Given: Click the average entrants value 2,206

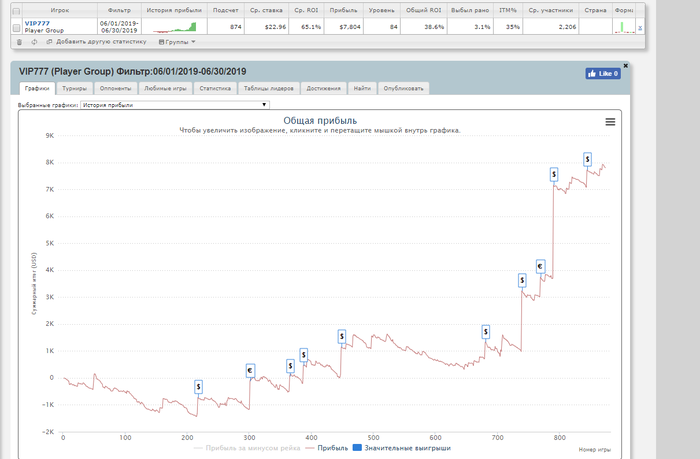Looking at the screenshot, I should tap(567, 27).
